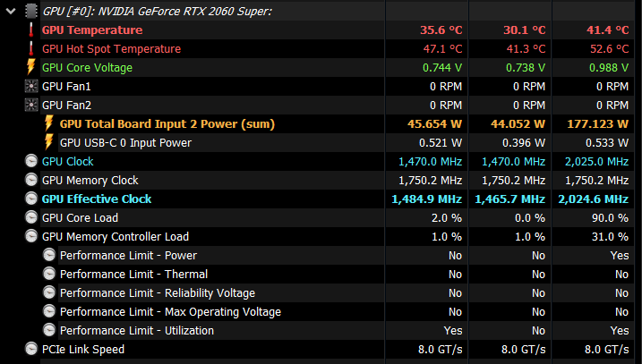The height and width of the screenshot is (364, 642).
Task: Select GPU Total Board Input 2 Power (sum) label
Action: pos(167,124)
